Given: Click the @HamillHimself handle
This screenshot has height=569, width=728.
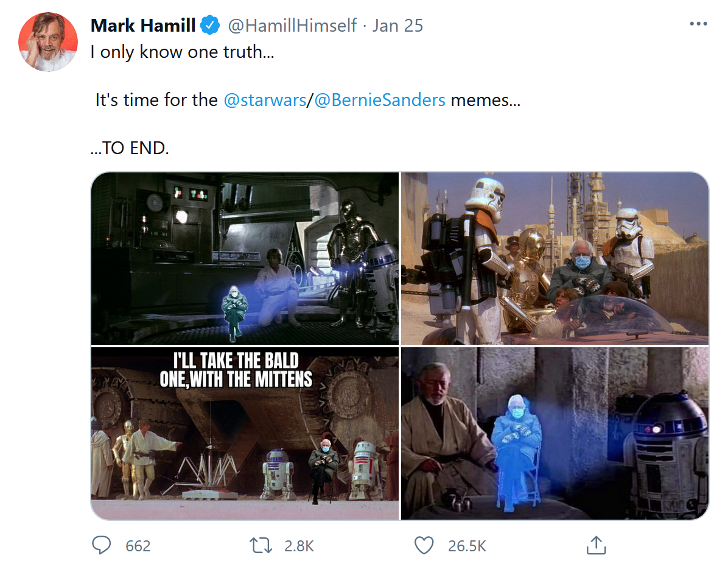Looking at the screenshot, I should point(292,26).
